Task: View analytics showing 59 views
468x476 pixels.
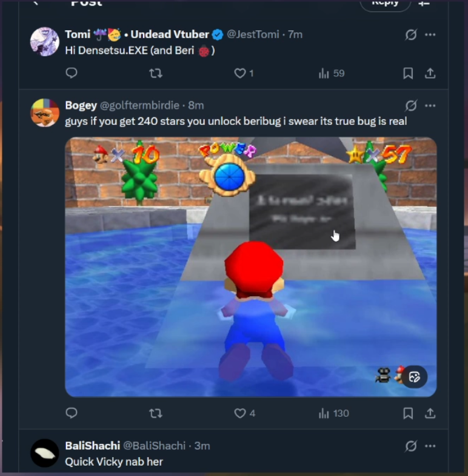Action: pos(332,73)
